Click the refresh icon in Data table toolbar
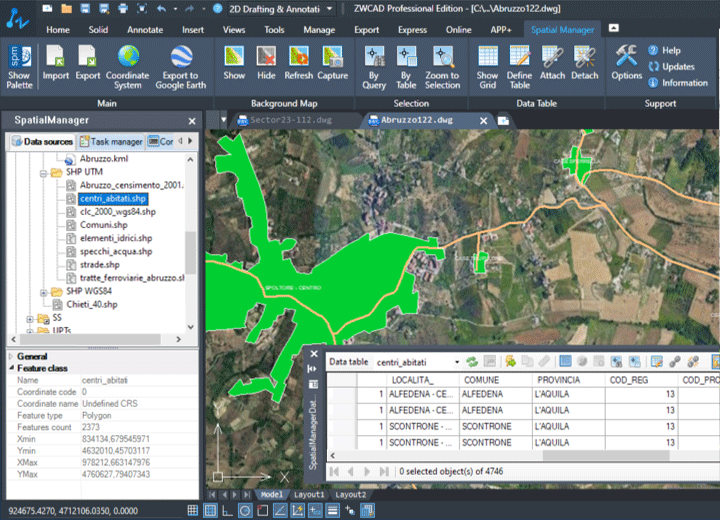The width and height of the screenshot is (720, 520). click(472, 362)
